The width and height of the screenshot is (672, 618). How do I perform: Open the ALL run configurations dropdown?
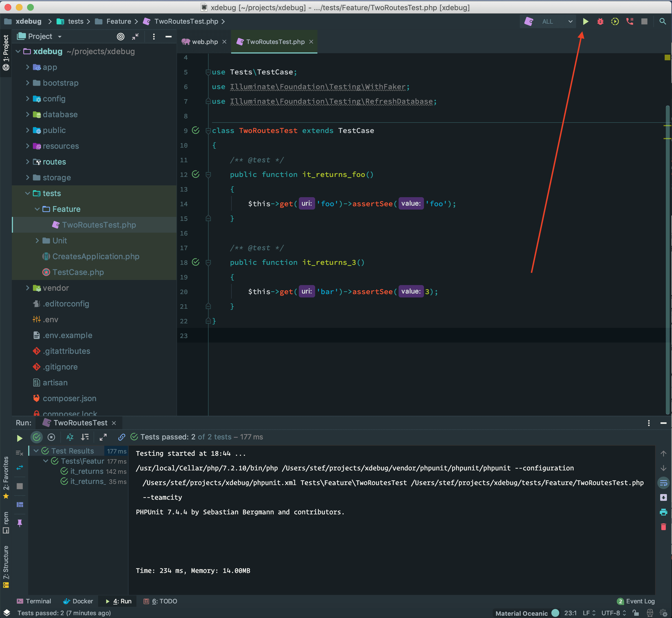pos(554,21)
